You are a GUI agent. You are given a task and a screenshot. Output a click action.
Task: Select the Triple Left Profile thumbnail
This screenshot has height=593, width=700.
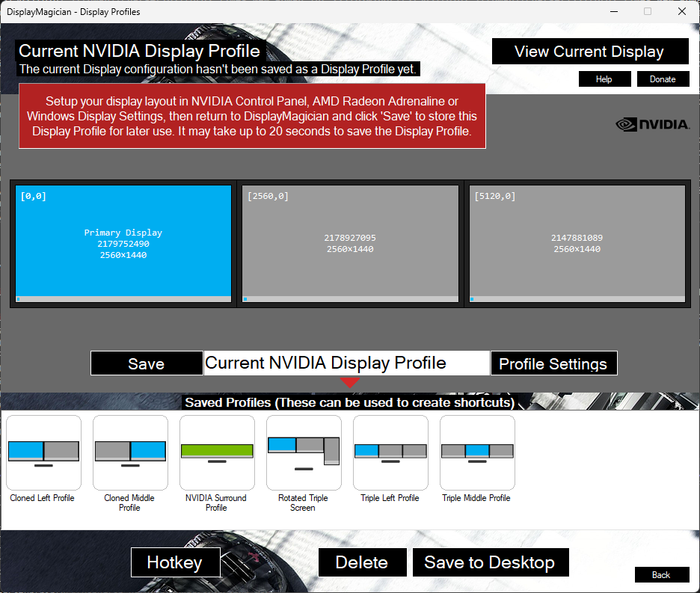pyautogui.click(x=390, y=452)
